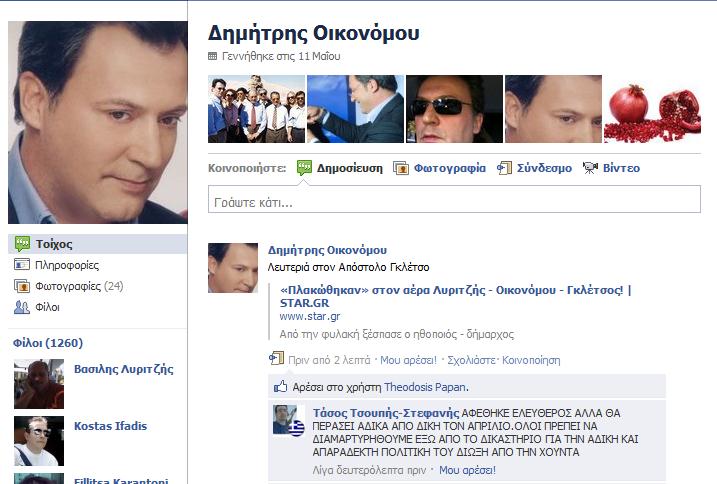717x484 pixels.
Task: Select Φωτογραφία share option
Action: tap(449, 168)
